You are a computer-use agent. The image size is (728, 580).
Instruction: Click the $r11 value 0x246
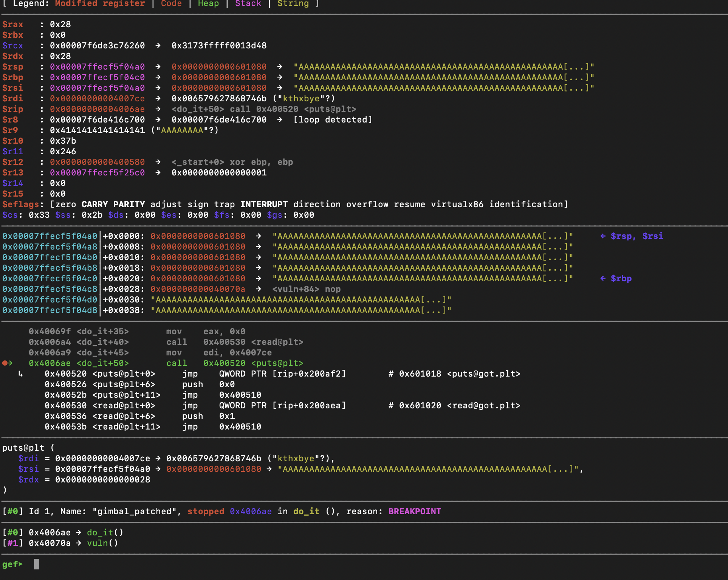63,151
